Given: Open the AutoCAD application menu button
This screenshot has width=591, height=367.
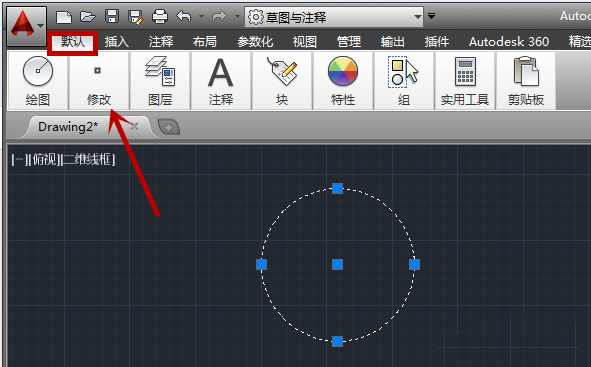Looking at the screenshot, I should click(x=26, y=26).
